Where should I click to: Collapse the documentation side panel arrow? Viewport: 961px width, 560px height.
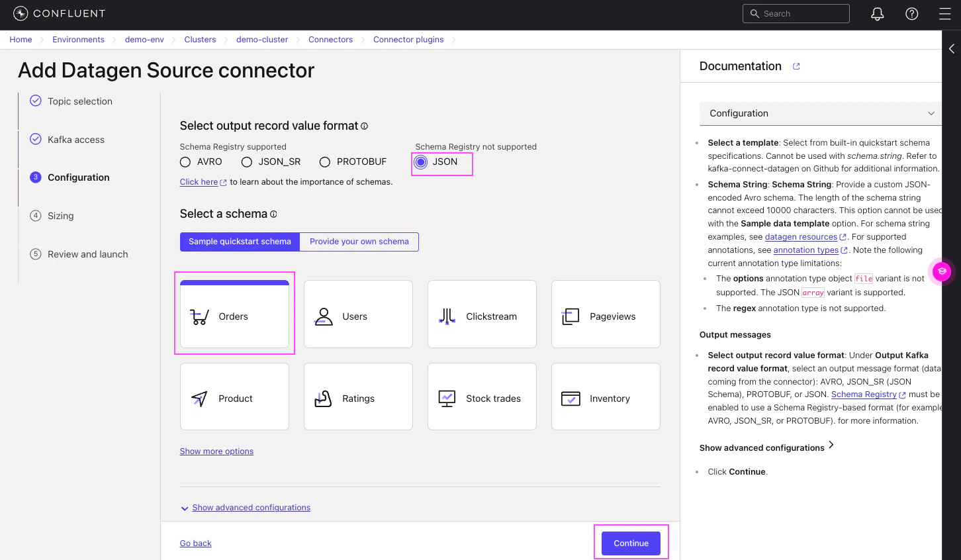[x=952, y=48]
